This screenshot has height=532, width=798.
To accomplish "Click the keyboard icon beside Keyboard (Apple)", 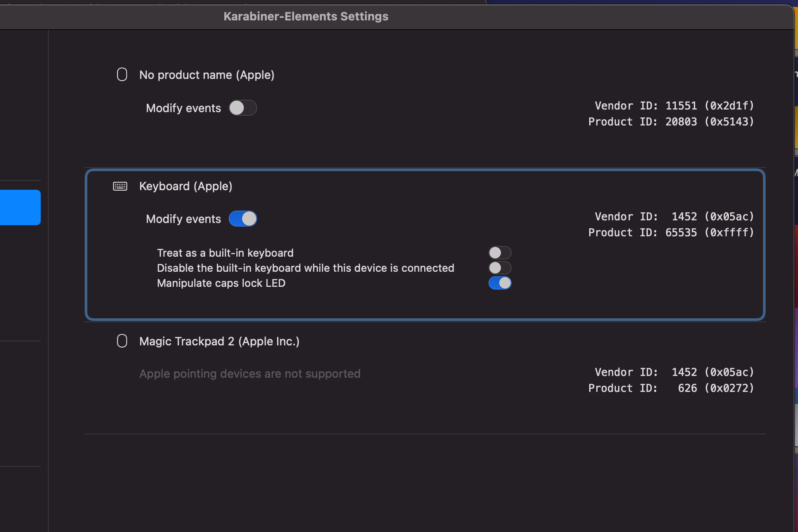I will tap(120, 186).
